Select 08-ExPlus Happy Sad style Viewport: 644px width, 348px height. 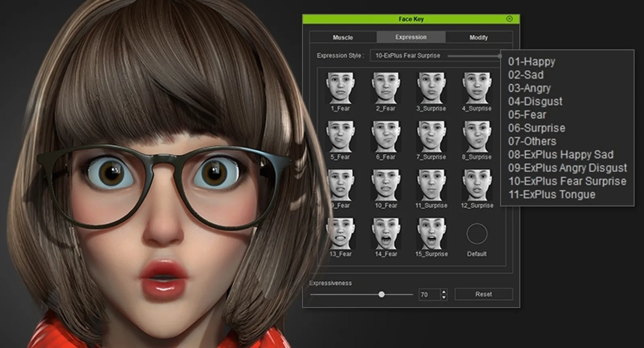561,155
